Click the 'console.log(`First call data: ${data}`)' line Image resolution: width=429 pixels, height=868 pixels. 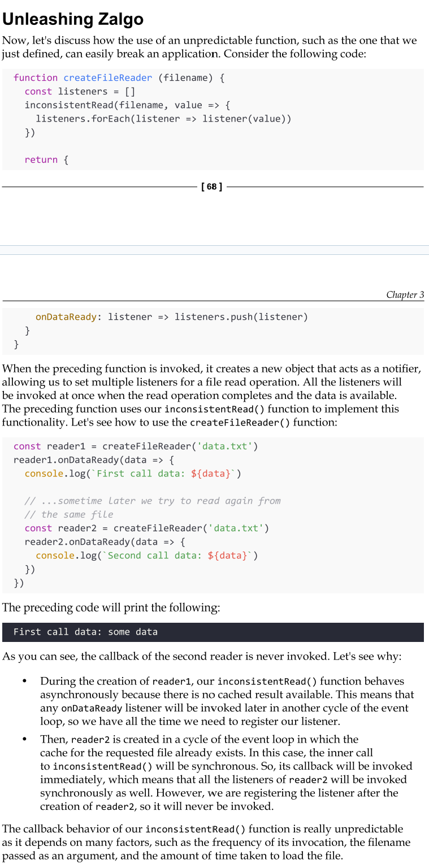[133, 474]
